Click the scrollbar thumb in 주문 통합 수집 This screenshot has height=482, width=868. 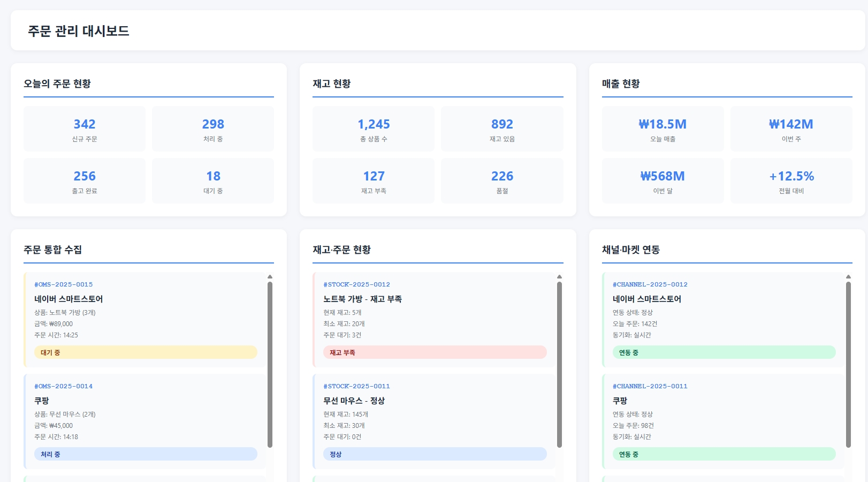click(x=270, y=364)
